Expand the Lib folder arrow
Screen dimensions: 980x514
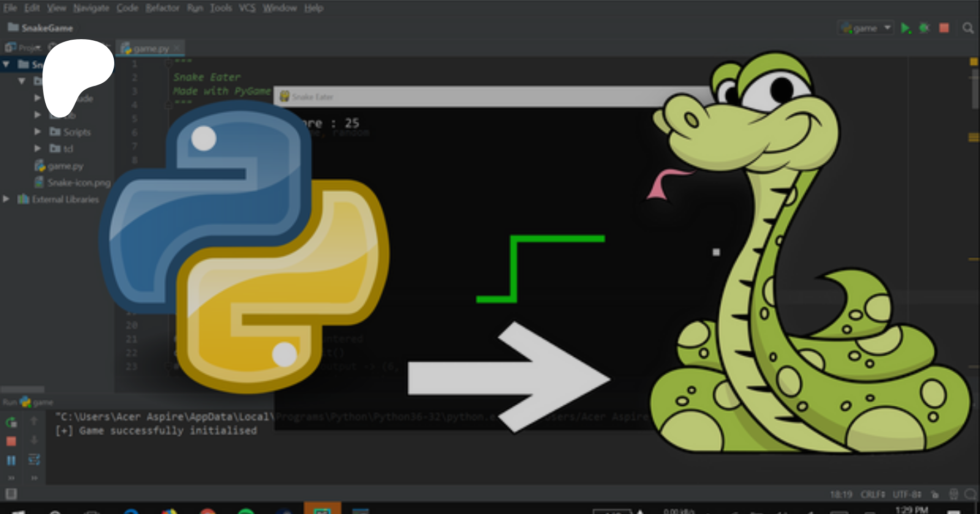[38, 115]
